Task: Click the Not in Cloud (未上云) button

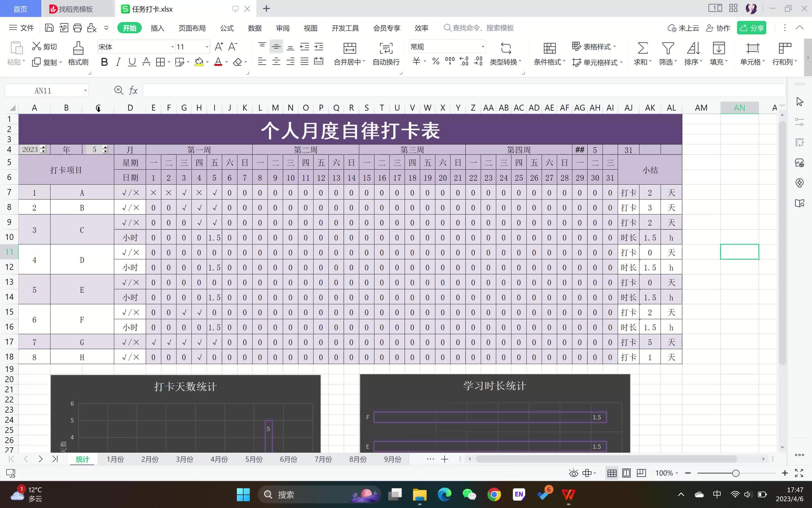Action: click(683, 28)
